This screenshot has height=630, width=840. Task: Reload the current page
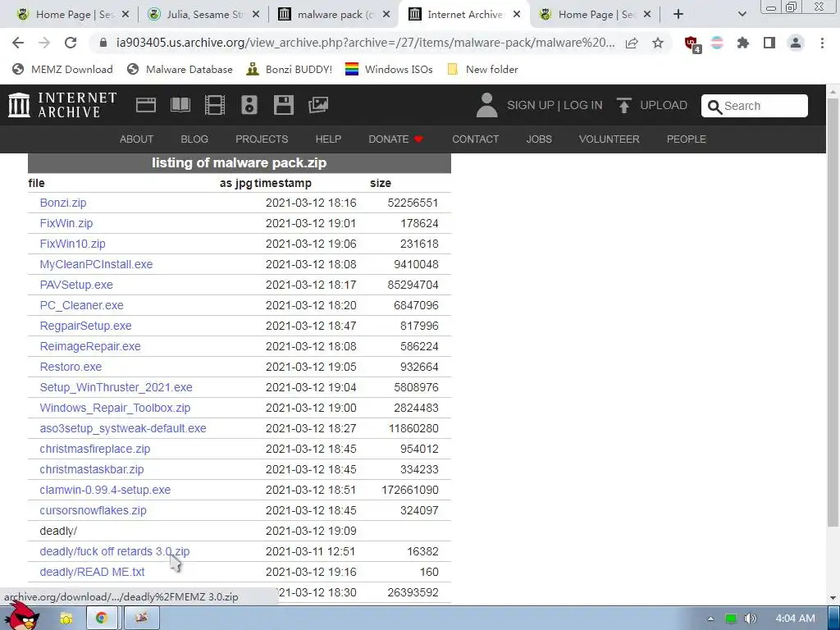pyautogui.click(x=71, y=43)
